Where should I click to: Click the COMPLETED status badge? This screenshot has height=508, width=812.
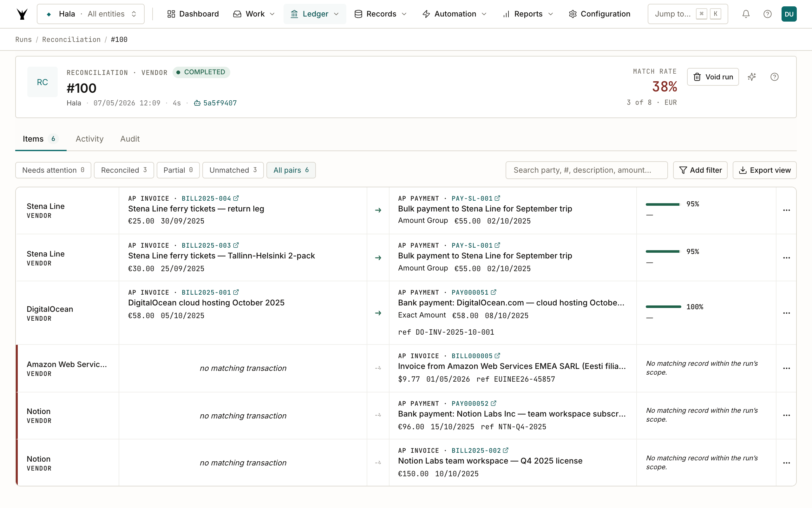point(201,72)
